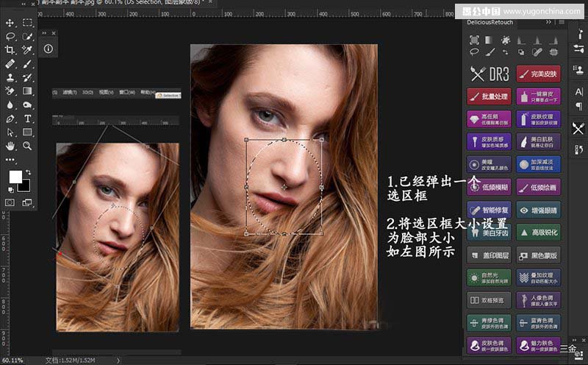Click the DR3 logo icon
Viewport: 588px width, 365px height.
point(490,74)
